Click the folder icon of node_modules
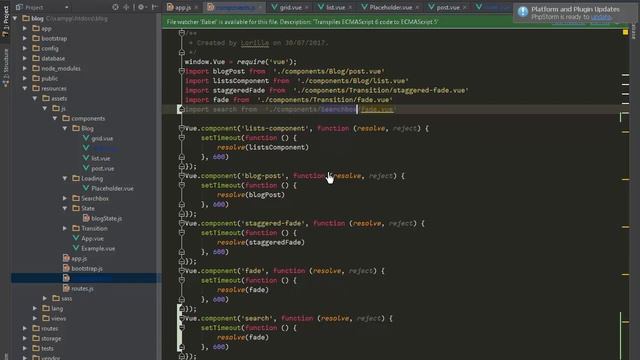Screen dimensions: 640x360 [x=36, y=69]
